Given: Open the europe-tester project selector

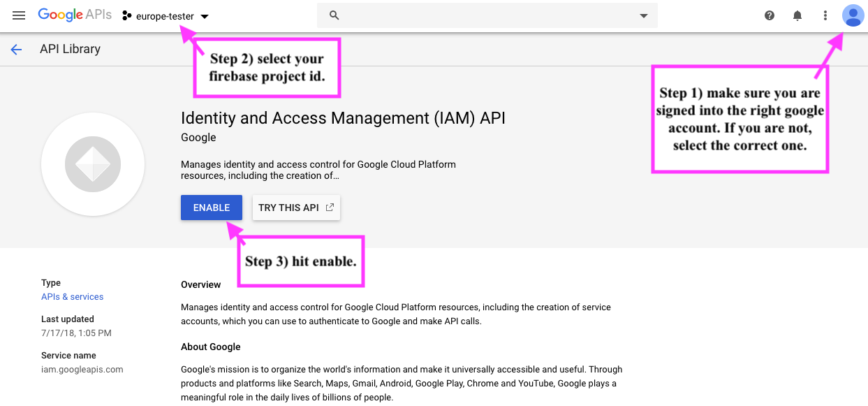Looking at the screenshot, I should coord(165,16).
